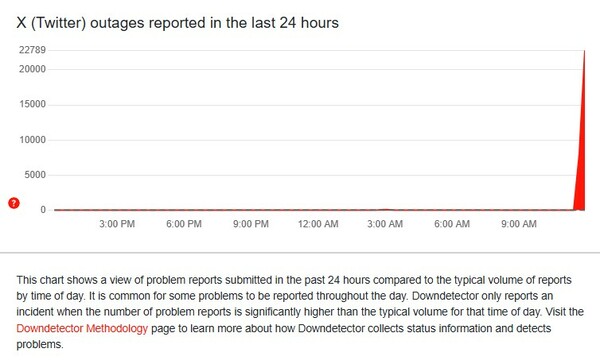This screenshot has height=364, width=600.
Task: Click the 0 baseline y-axis label
Action: [43, 210]
